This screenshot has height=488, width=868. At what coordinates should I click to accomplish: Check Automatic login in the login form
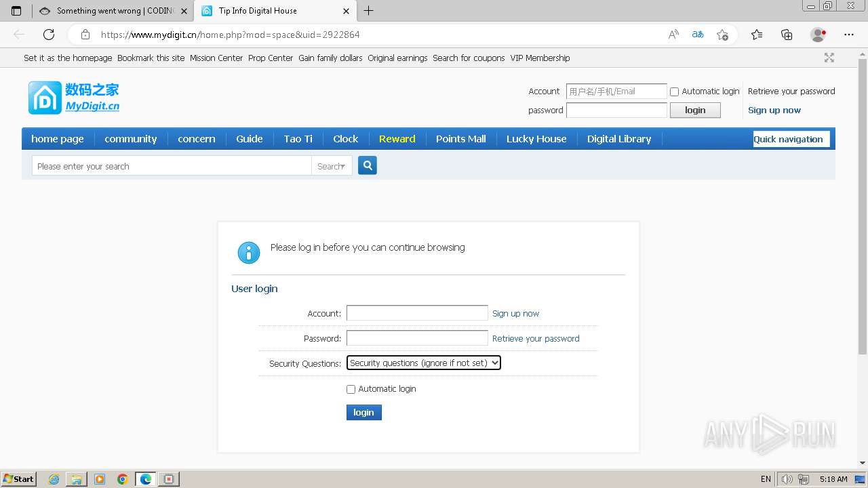(x=351, y=389)
